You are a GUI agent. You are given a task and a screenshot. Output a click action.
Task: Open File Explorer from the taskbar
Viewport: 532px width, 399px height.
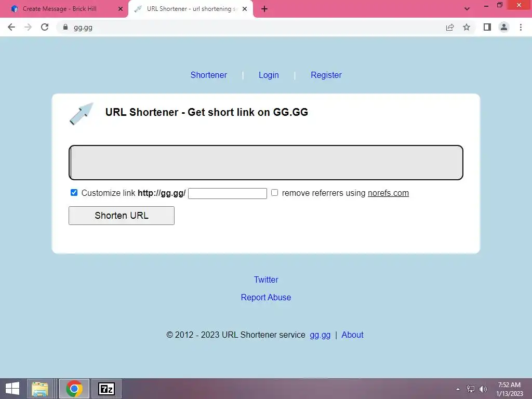[x=39, y=389]
